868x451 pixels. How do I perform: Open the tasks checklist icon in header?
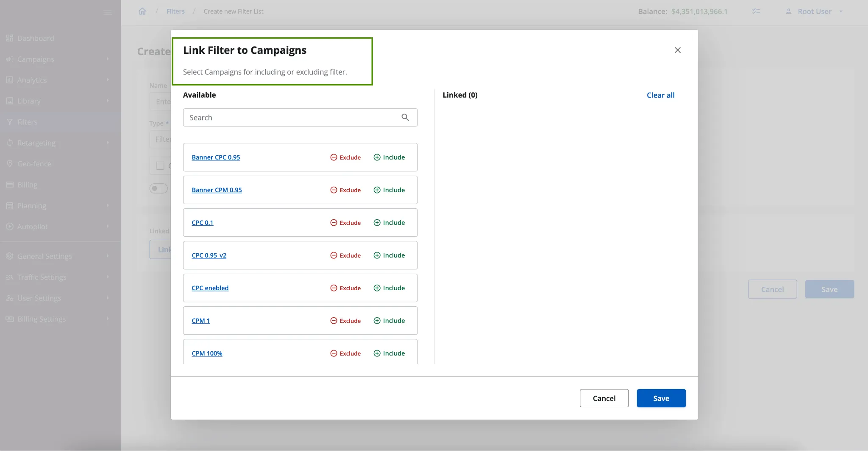pos(756,11)
